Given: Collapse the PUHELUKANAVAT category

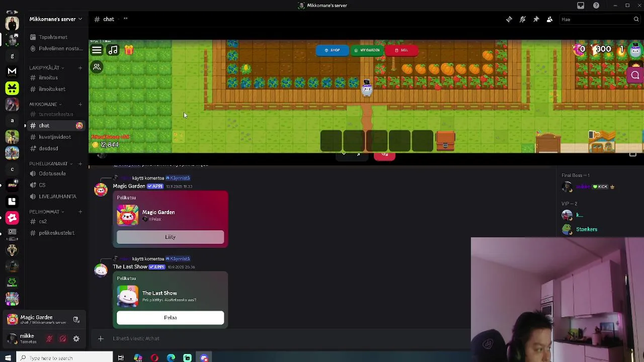Looking at the screenshot, I should coord(50,164).
